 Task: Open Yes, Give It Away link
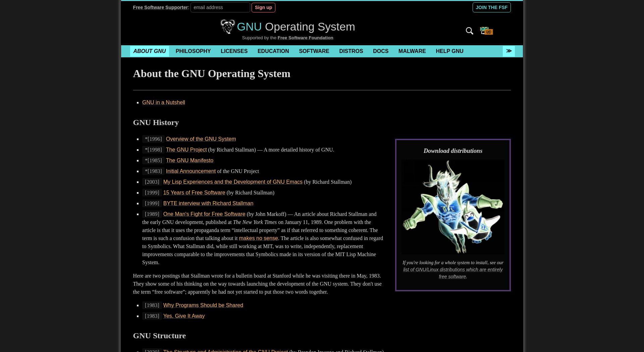click(184, 316)
